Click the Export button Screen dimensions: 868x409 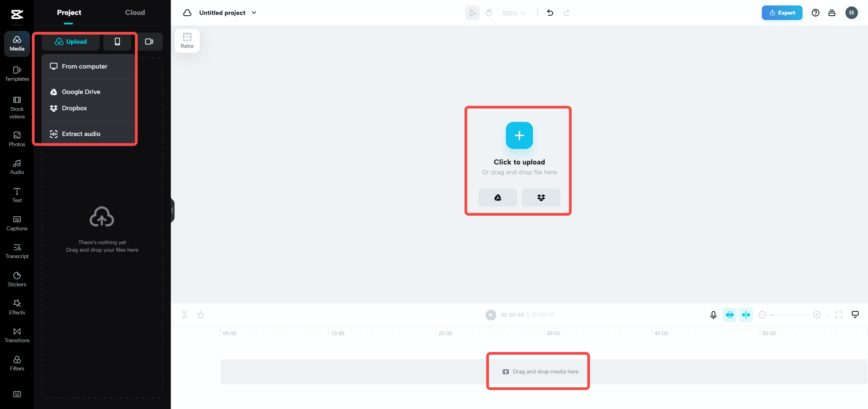[x=782, y=13]
